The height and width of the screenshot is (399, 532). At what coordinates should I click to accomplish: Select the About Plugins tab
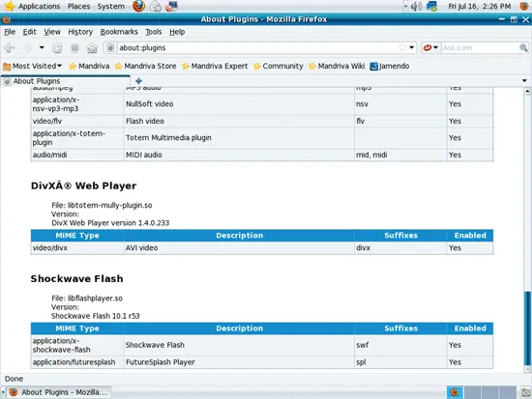pos(66,81)
